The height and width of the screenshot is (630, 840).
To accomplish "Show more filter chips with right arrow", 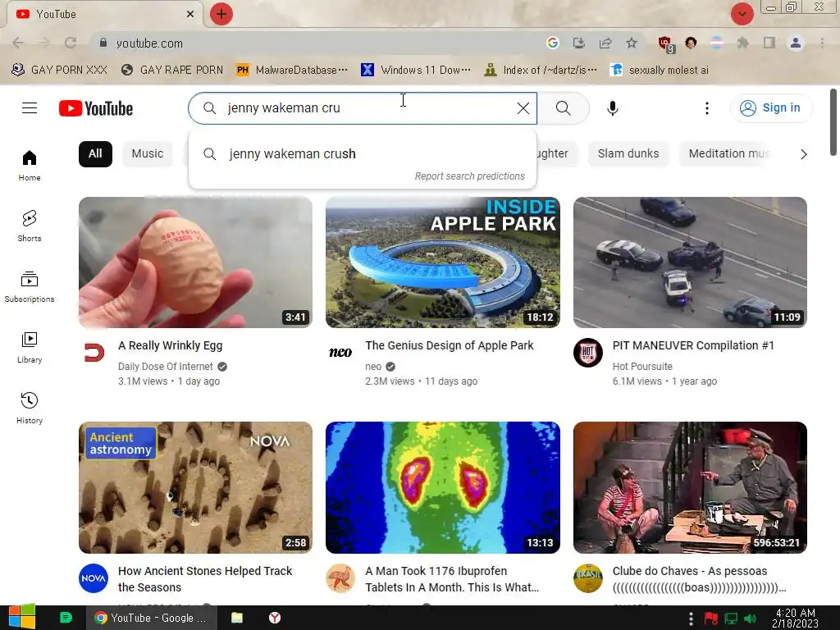I will click(803, 154).
